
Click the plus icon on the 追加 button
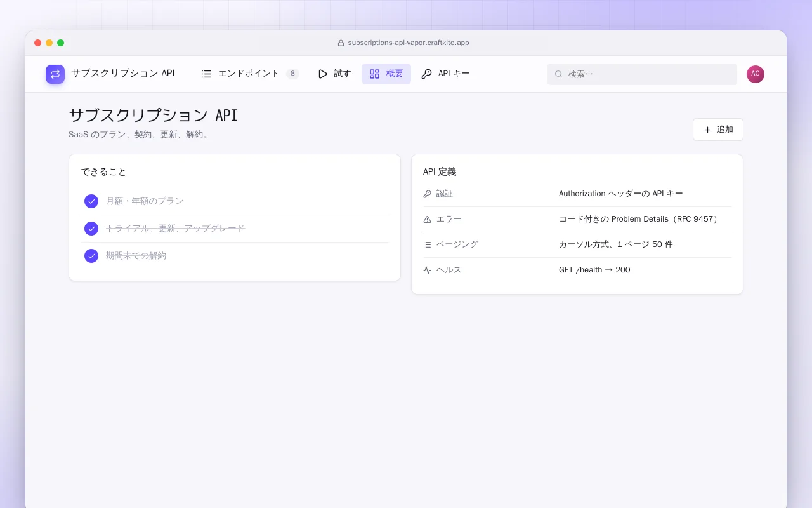pos(707,130)
